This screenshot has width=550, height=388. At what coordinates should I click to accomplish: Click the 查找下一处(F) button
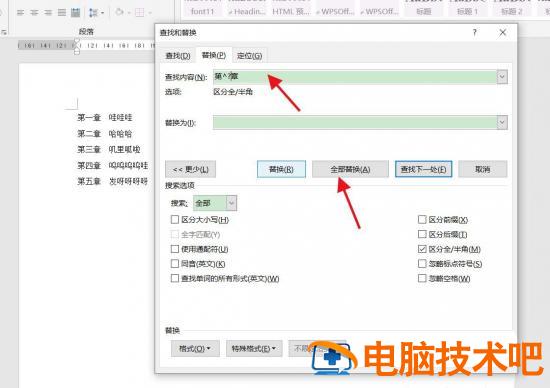pos(423,169)
